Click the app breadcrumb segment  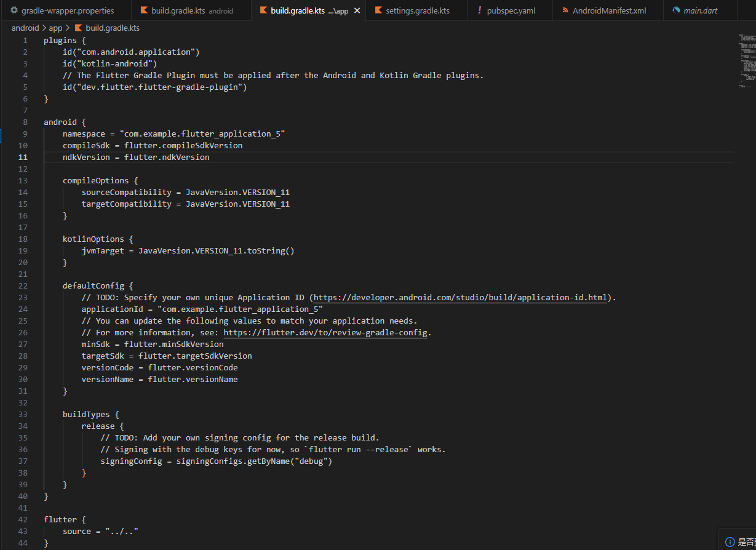click(x=55, y=28)
